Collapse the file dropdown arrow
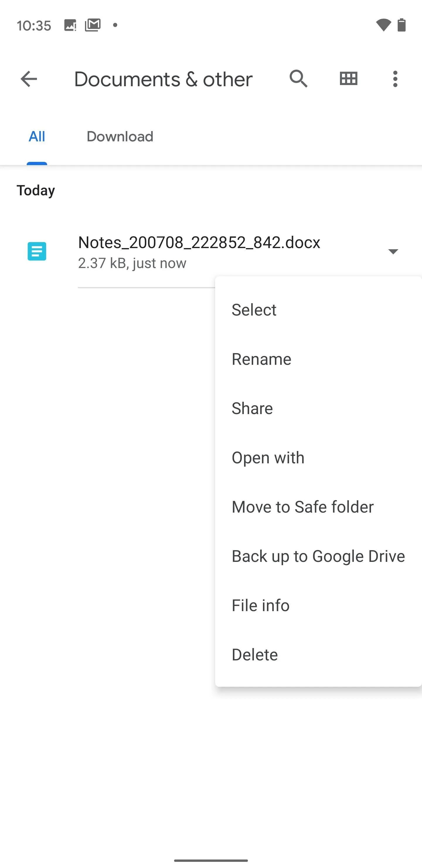The image size is (422, 868). (x=393, y=251)
